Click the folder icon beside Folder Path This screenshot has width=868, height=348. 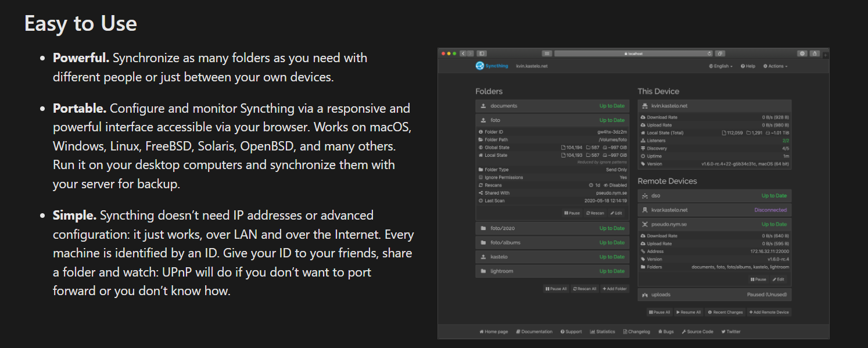480,139
